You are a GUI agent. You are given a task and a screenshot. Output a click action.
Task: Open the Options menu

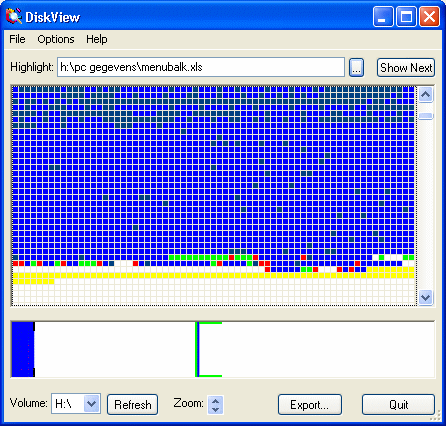coord(56,39)
